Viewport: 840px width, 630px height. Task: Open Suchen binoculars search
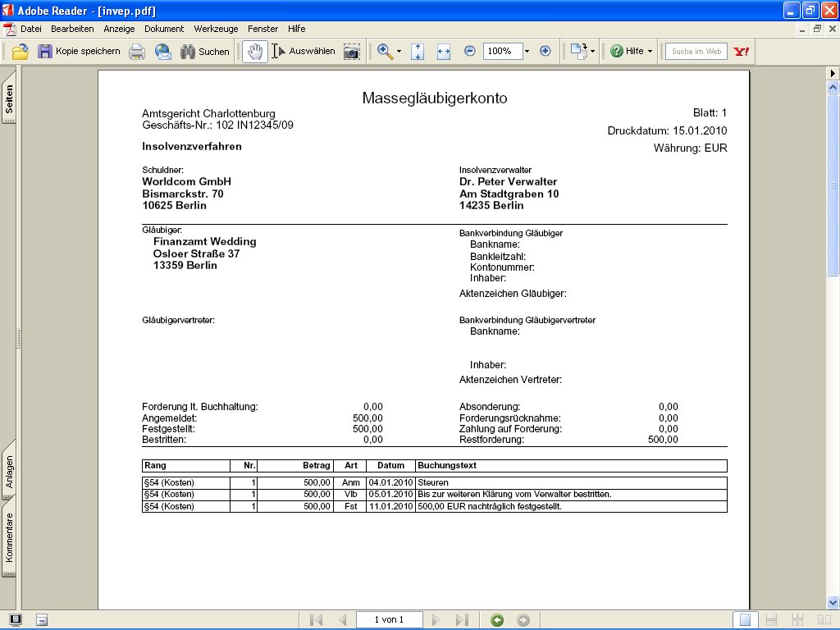(204, 52)
